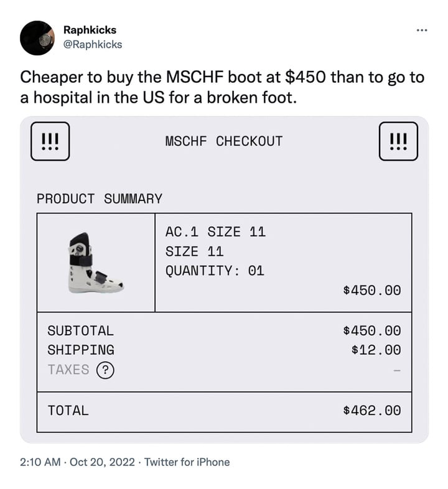Image resolution: width=448 pixels, height=489 pixels.
Task: Open the tweet's three-dot more options menu
Action: pos(422,30)
